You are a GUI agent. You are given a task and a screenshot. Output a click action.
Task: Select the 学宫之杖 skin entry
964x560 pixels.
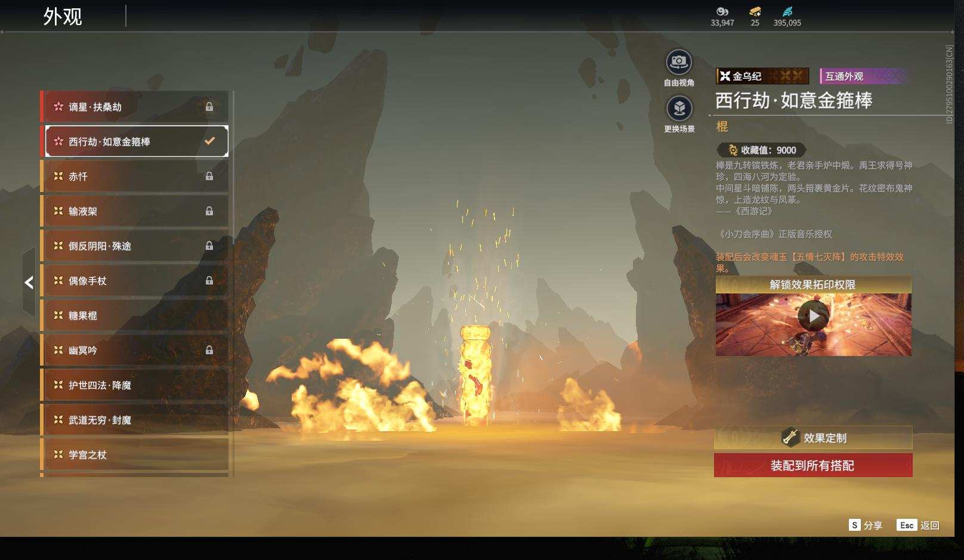click(134, 454)
